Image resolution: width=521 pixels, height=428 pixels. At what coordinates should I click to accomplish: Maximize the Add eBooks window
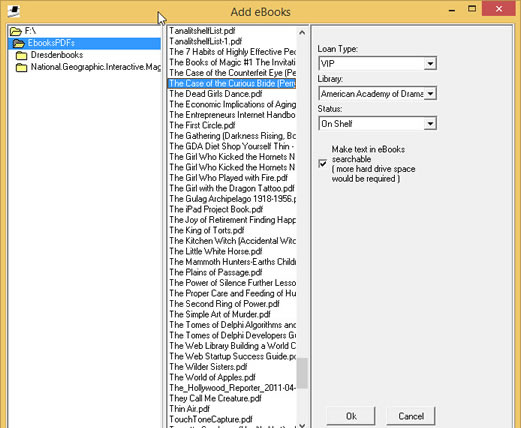pyautogui.click(x=472, y=9)
